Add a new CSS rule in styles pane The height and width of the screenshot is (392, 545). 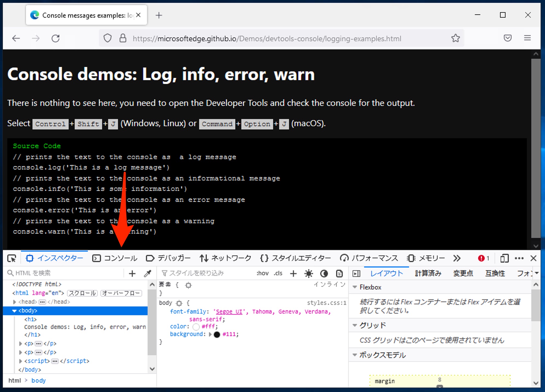293,273
